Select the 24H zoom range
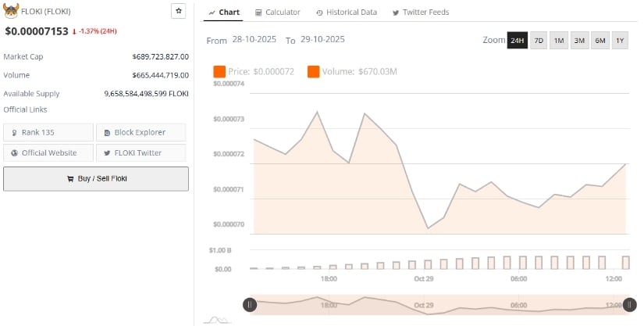The image size is (644, 326). 517,41
